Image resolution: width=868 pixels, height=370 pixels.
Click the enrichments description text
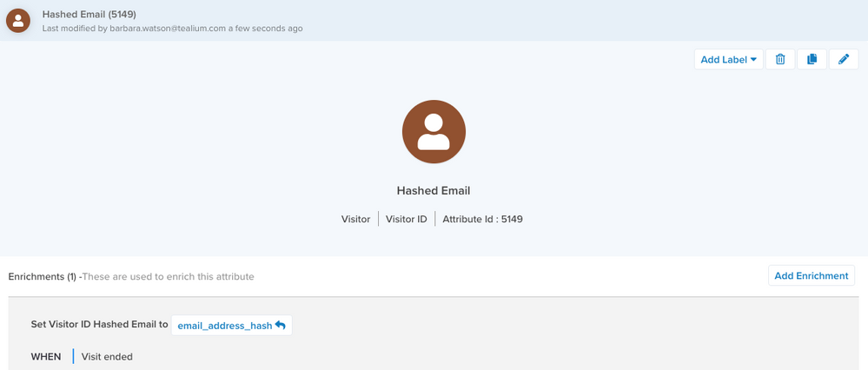coord(169,276)
